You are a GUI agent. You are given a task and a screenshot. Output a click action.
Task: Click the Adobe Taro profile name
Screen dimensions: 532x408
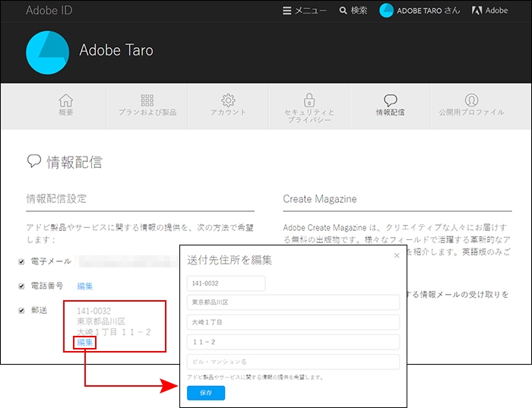click(116, 50)
